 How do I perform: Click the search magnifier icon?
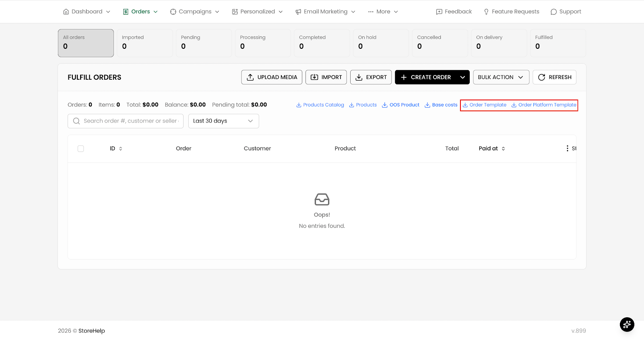pyautogui.click(x=76, y=121)
